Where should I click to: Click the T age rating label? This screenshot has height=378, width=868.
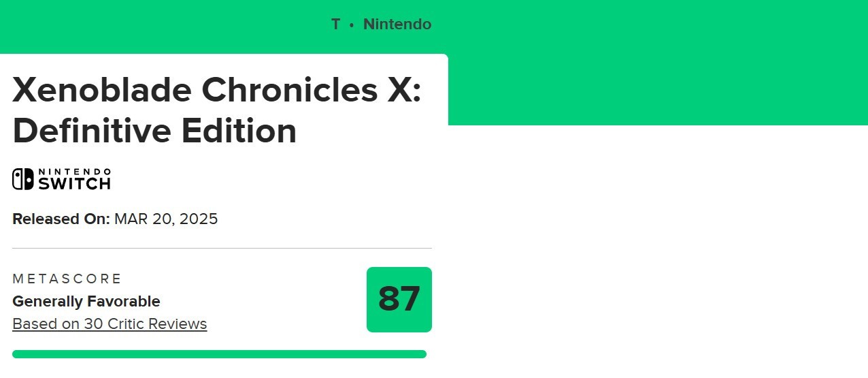pyautogui.click(x=335, y=25)
